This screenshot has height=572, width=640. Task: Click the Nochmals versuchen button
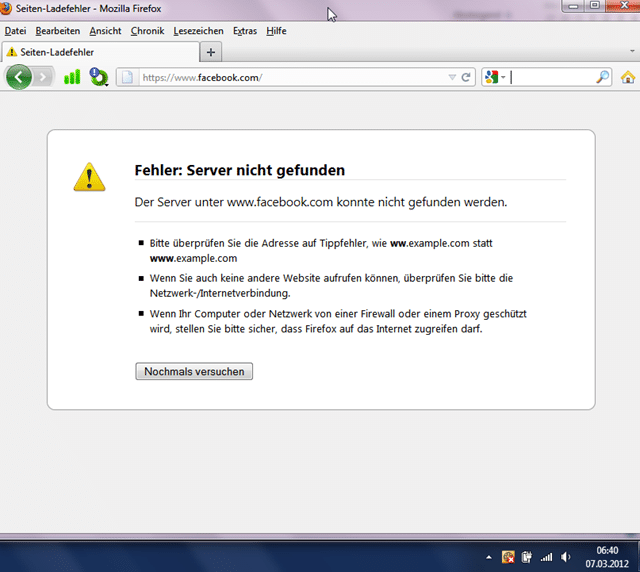tap(194, 371)
